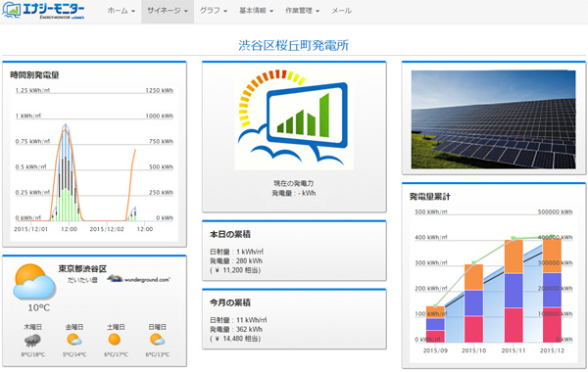The height and width of the screenshot is (372, 588).
Task: Select the 土曜日 sunny forecast icon
Action: [x=115, y=340]
